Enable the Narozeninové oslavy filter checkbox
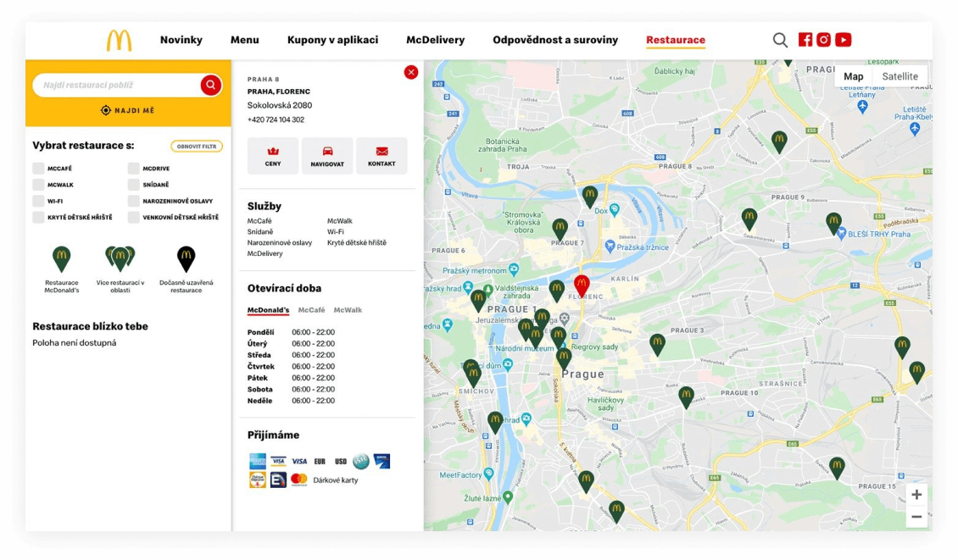 click(134, 201)
